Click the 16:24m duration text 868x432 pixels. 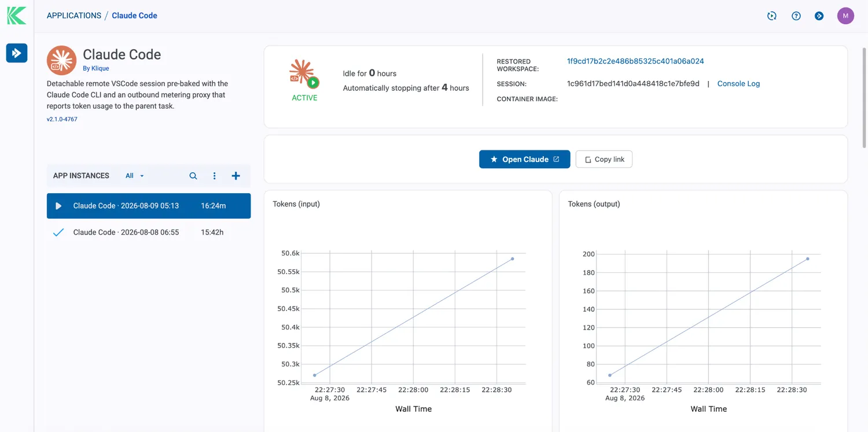214,206
